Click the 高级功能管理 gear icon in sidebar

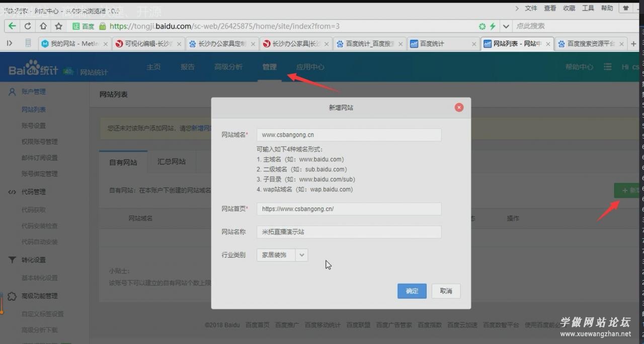tap(11, 296)
